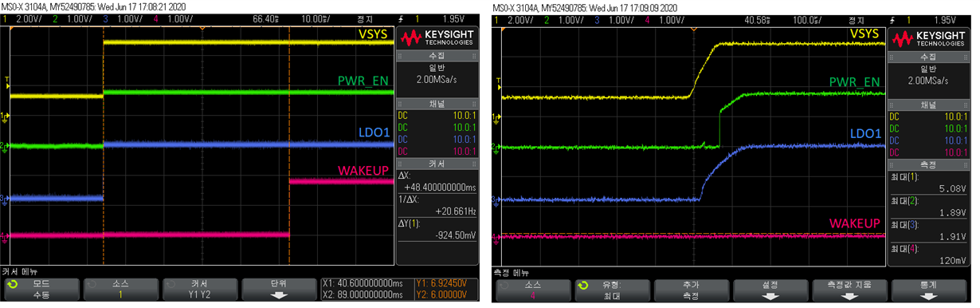Toggle channel 1 2.00V/ indicator on left scope
This screenshot has height=308, width=980.
22,18
